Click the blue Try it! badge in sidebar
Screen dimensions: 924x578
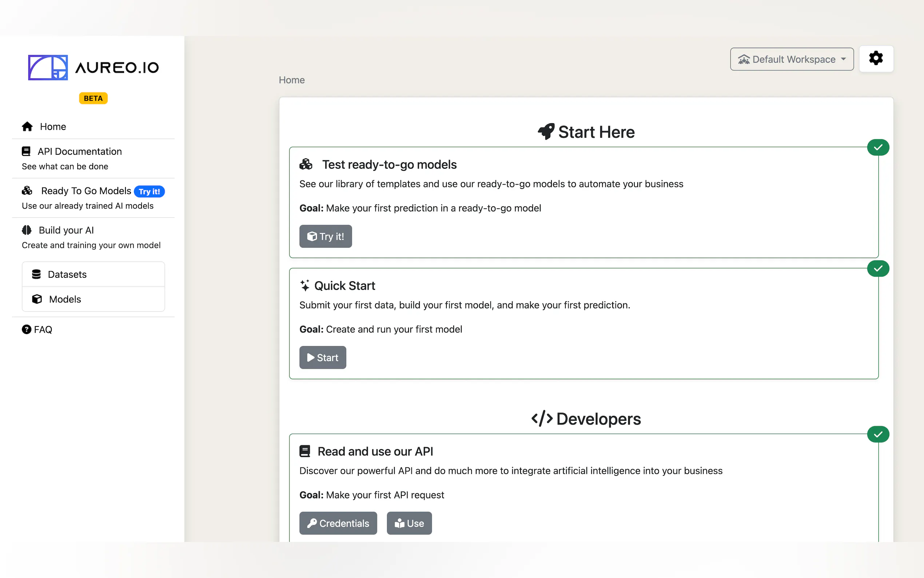149,191
